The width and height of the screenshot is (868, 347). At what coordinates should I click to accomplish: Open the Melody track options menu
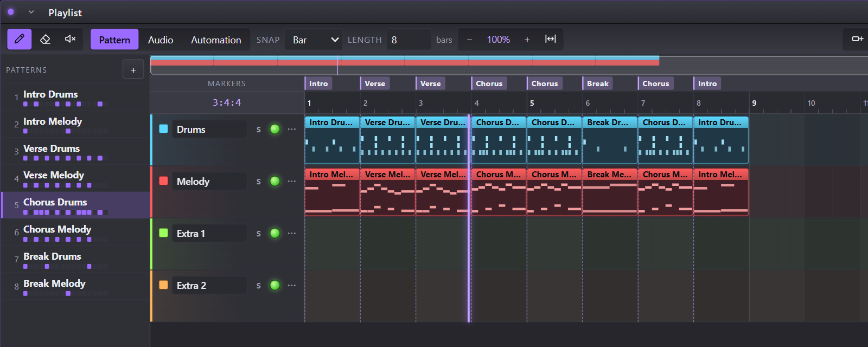pos(292,181)
